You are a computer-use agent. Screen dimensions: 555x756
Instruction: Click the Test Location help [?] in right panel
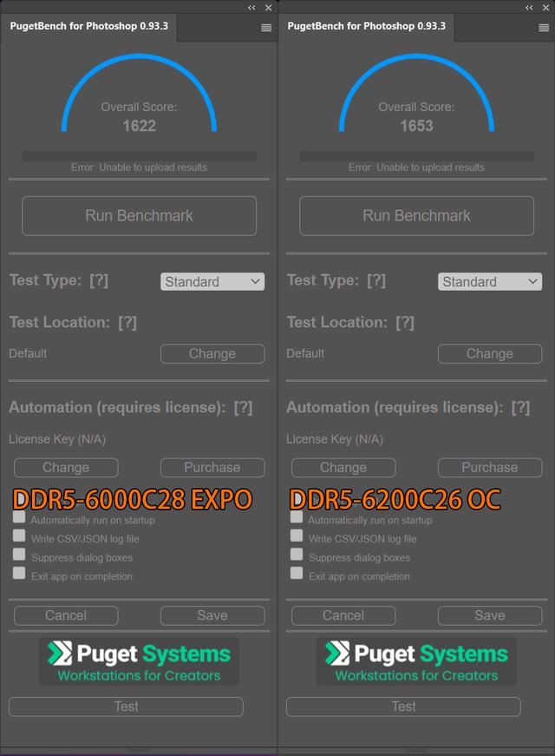point(405,322)
